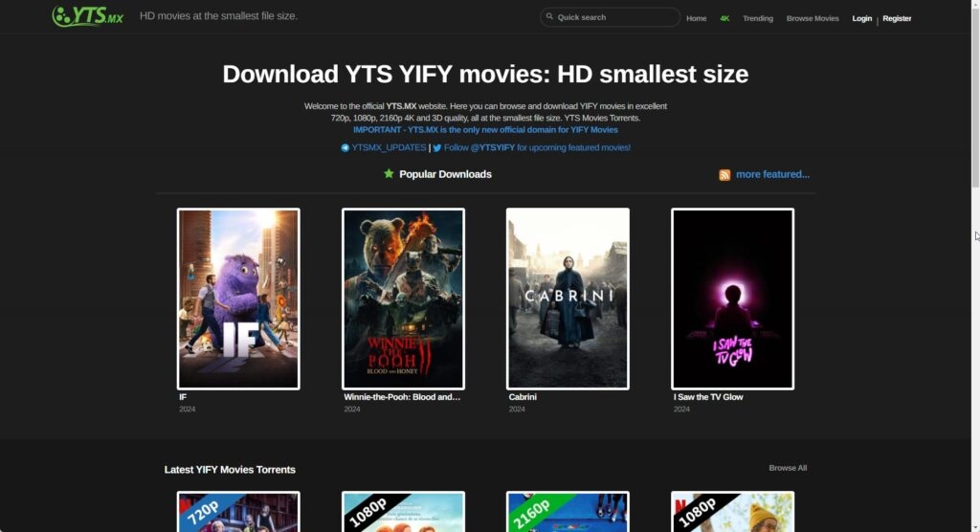Click the orange RSS feed icon

(x=724, y=175)
